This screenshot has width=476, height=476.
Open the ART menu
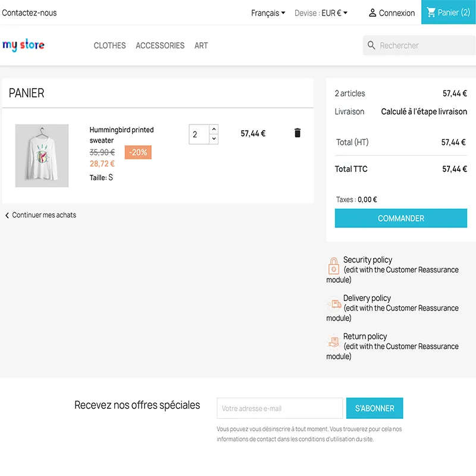pyautogui.click(x=201, y=46)
